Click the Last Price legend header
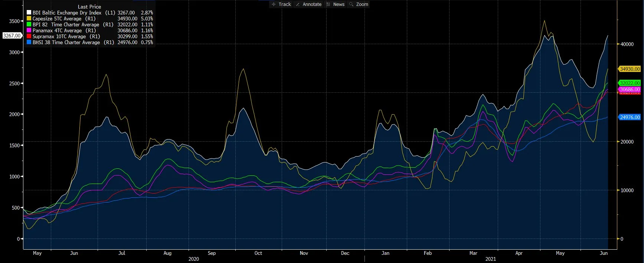 [89, 7]
